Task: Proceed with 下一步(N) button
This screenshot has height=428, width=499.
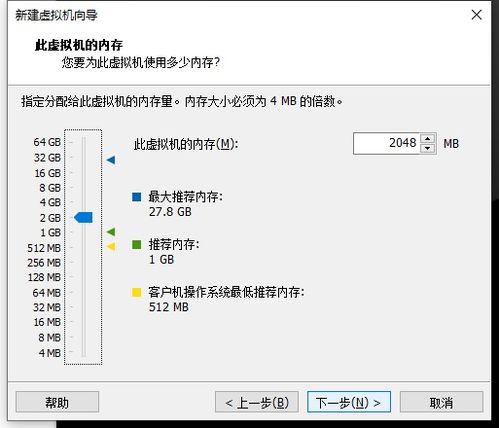Action: pyautogui.click(x=349, y=402)
